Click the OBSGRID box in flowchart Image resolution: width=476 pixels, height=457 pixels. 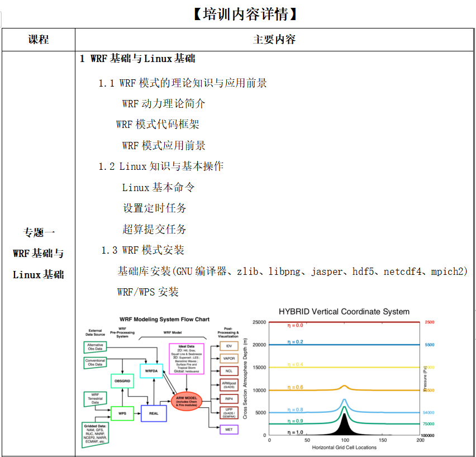(122, 381)
